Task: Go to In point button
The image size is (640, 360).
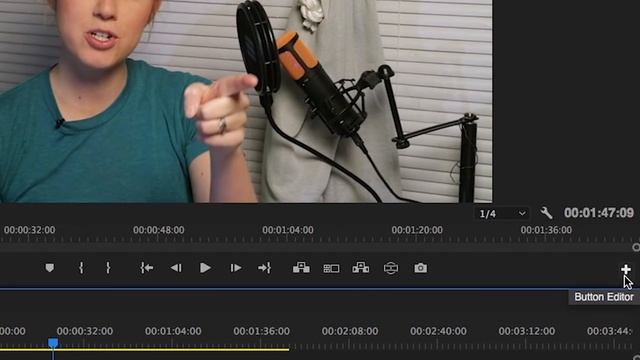Action: [147, 268]
